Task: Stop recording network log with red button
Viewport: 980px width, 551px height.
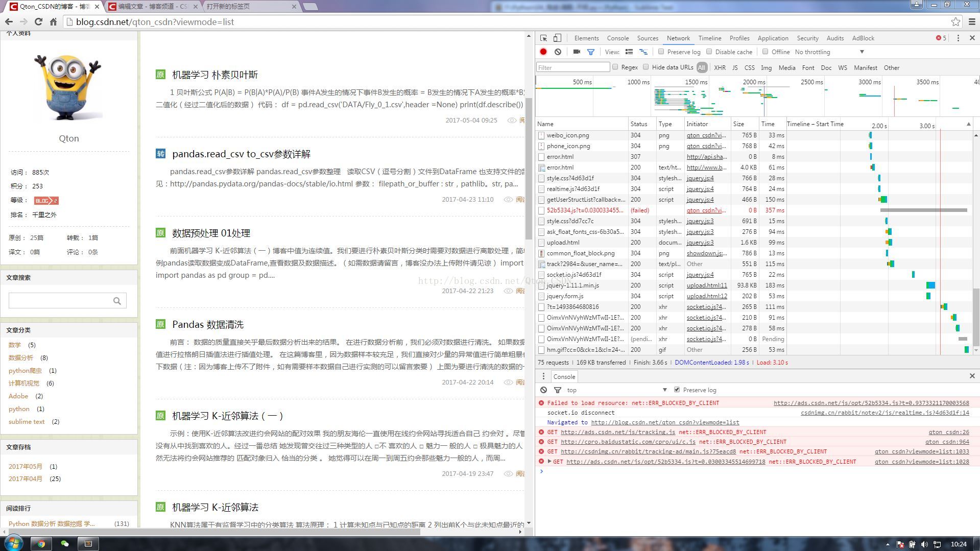Action: click(x=543, y=52)
